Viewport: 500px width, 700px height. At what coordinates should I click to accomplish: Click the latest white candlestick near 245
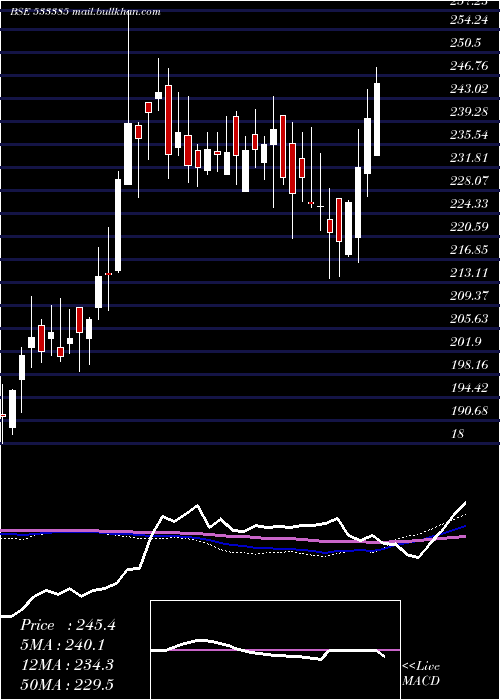pos(377,119)
